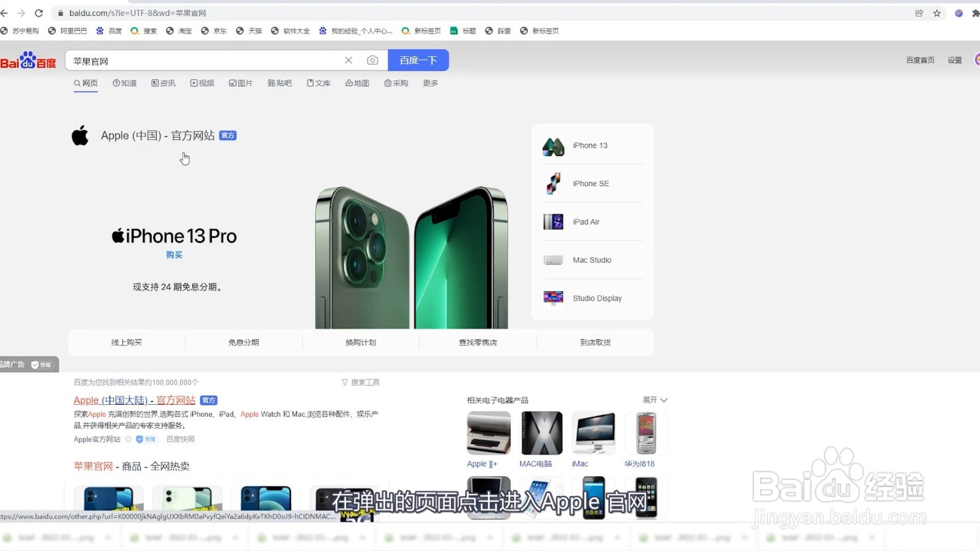Image resolution: width=980 pixels, height=551 pixels.
Task: Click the iMac thumbnail
Action: 594,433
